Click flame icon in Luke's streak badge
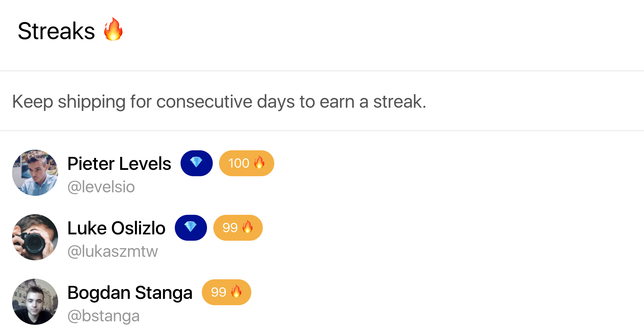 248,227
